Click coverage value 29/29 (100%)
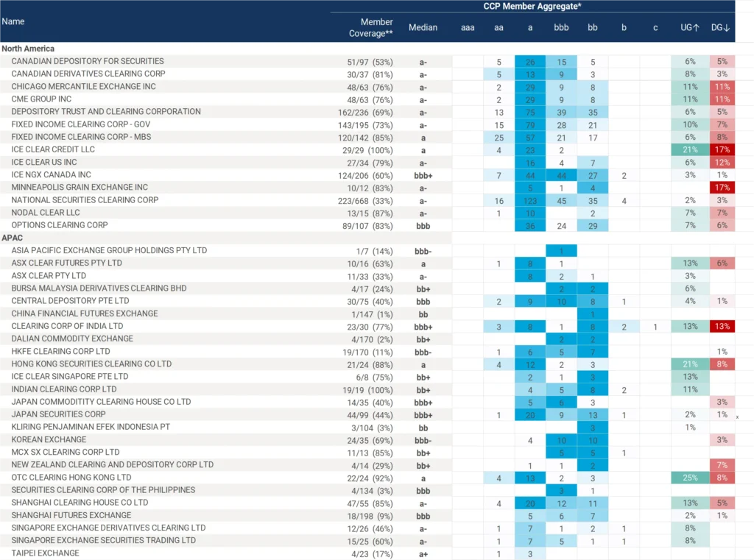Image resolution: width=754 pixels, height=560 pixels. [x=367, y=150]
